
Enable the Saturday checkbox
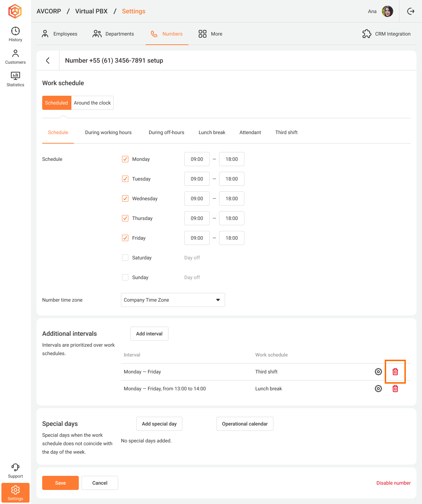(125, 258)
